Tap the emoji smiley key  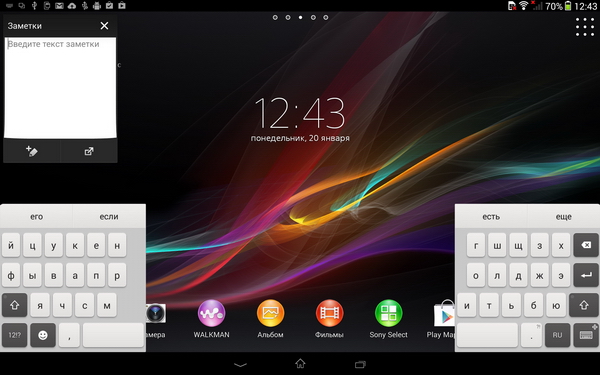click(x=43, y=335)
